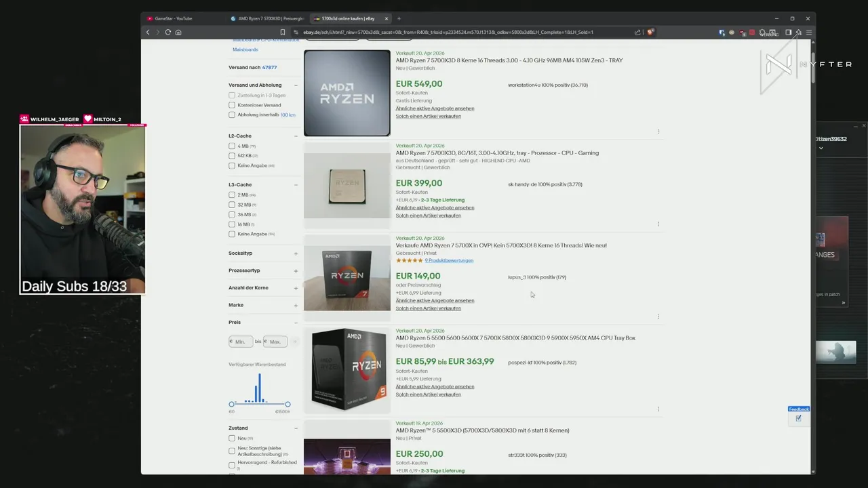Collapse the L3-Cache filter section

296,185
